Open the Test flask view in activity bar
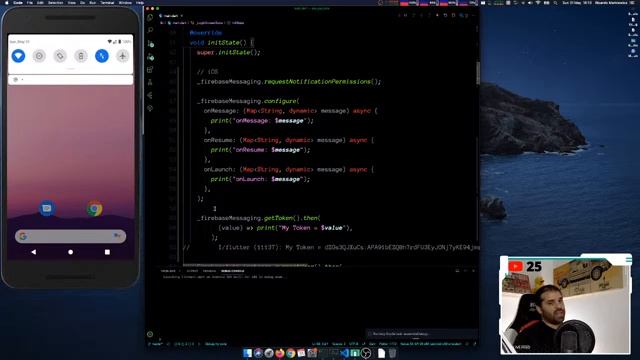 click(150, 82)
